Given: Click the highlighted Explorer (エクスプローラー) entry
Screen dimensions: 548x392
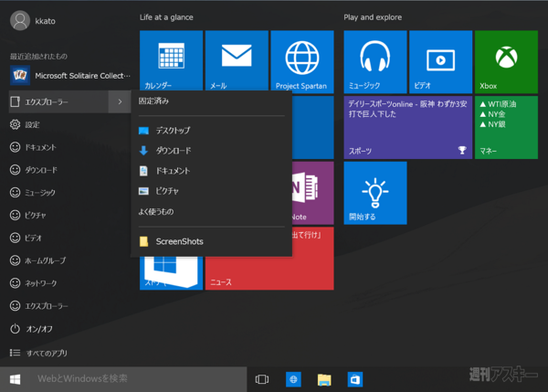Looking at the screenshot, I should (x=58, y=101).
